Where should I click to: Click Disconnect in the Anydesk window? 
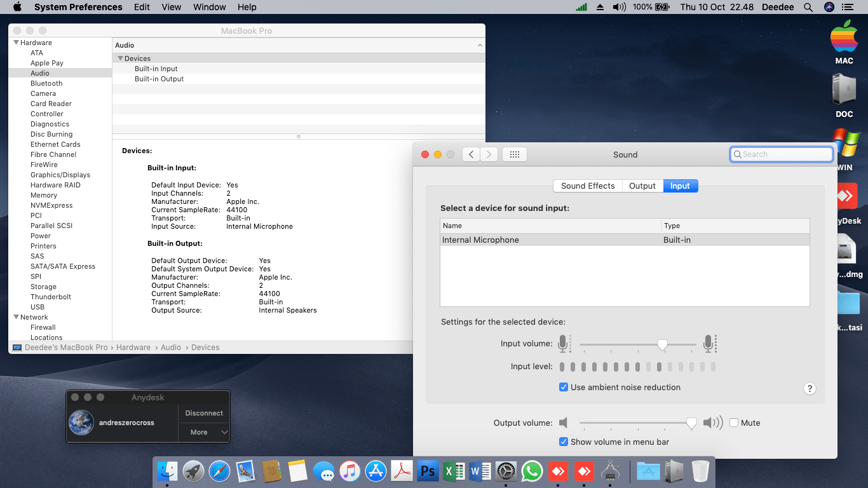(204, 413)
